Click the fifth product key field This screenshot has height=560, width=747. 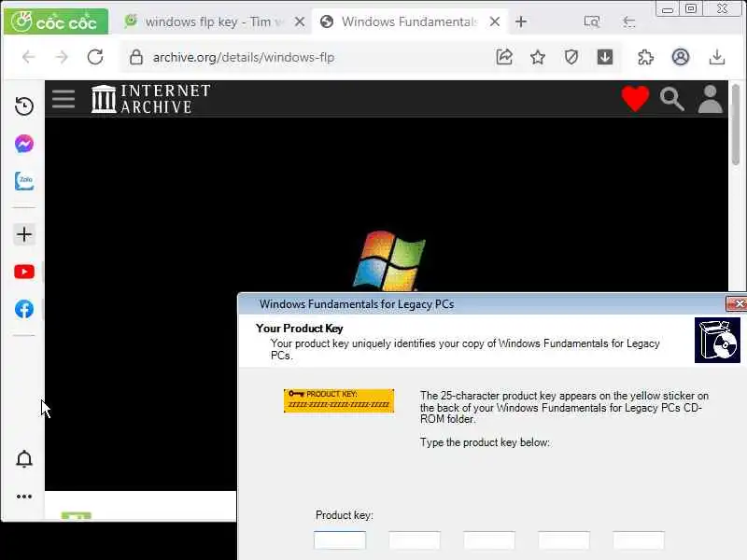pyautogui.click(x=639, y=540)
